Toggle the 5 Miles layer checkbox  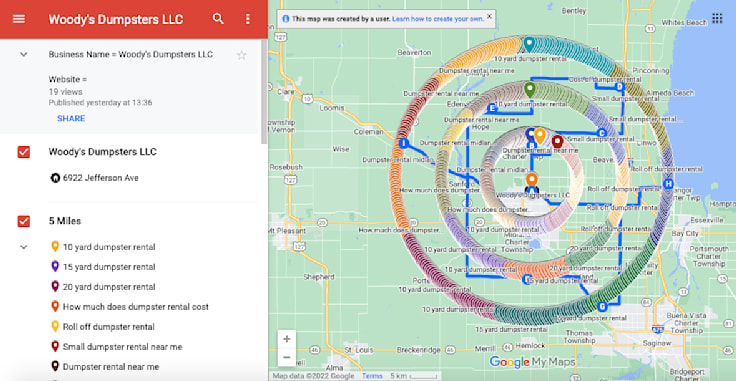pos(23,221)
